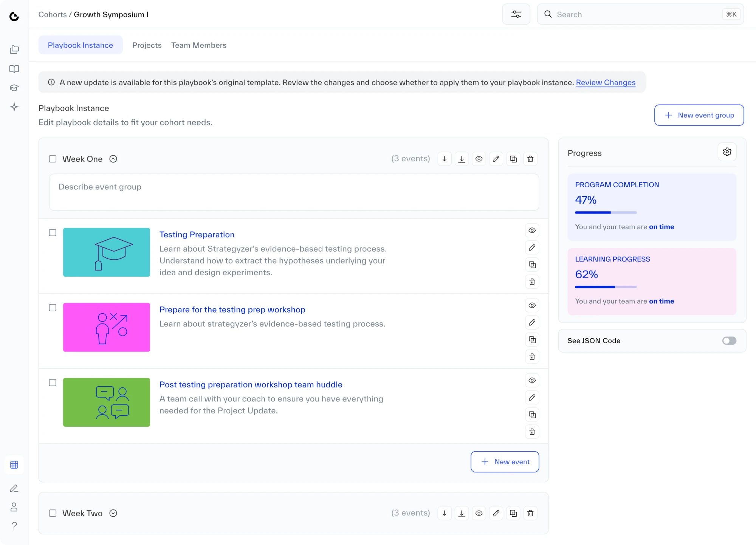Open the user profile sidebar icon

(14, 507)
